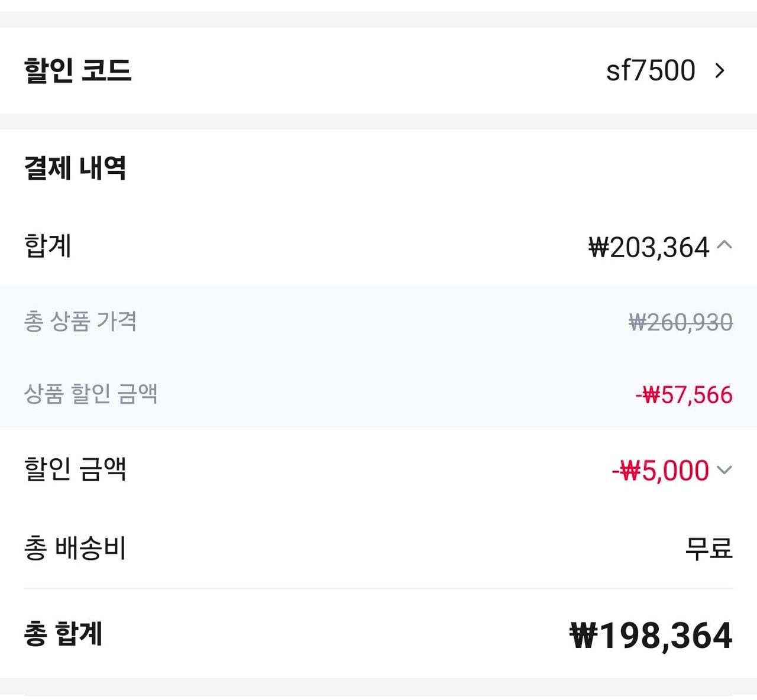Tap the 합계 subtotal label
Image resolution: width=757 pixels, height=700 pixels.
(48, 246)
